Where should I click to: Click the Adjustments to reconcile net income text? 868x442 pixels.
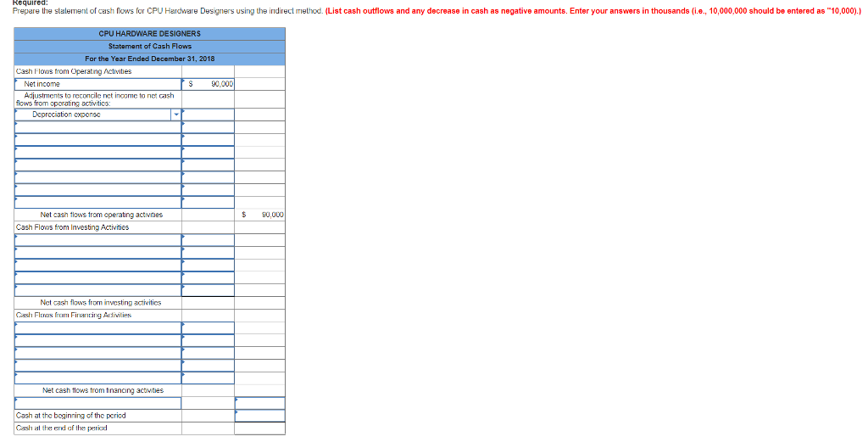tap(95, 99)
